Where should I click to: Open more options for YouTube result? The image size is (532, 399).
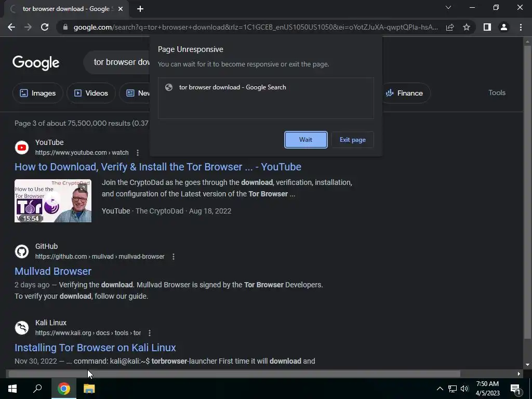(137, 153)
